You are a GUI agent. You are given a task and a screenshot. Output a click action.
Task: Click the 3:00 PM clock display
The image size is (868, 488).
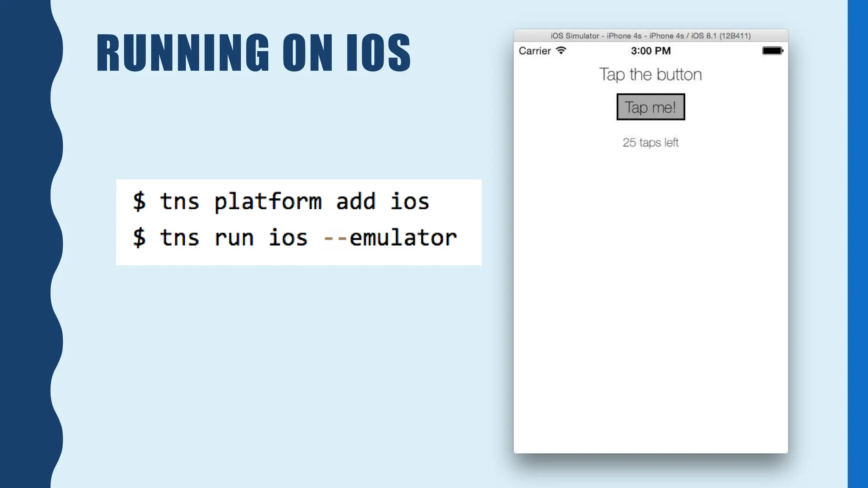pos(651,51)
